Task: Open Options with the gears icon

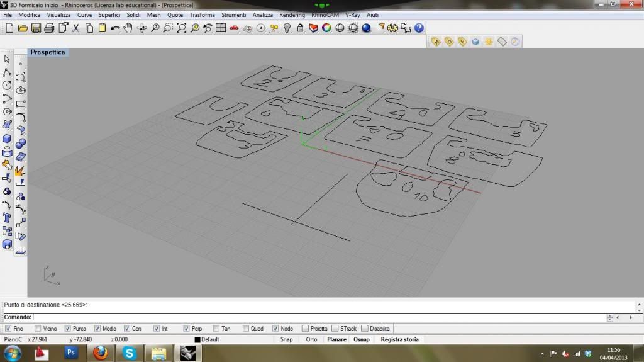Action: click(x=392, y=28)
